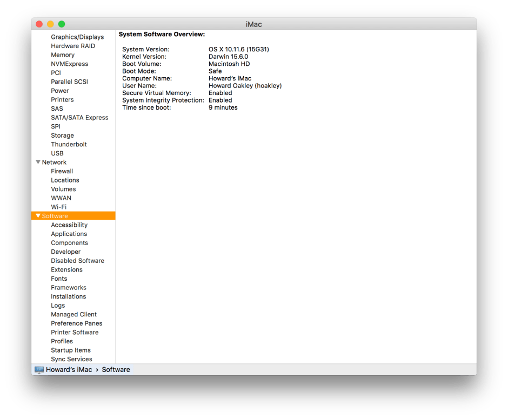This screenshot has height=420, width=508.
Task: Select Storage in the sidebar
Action: pos(62,136)
